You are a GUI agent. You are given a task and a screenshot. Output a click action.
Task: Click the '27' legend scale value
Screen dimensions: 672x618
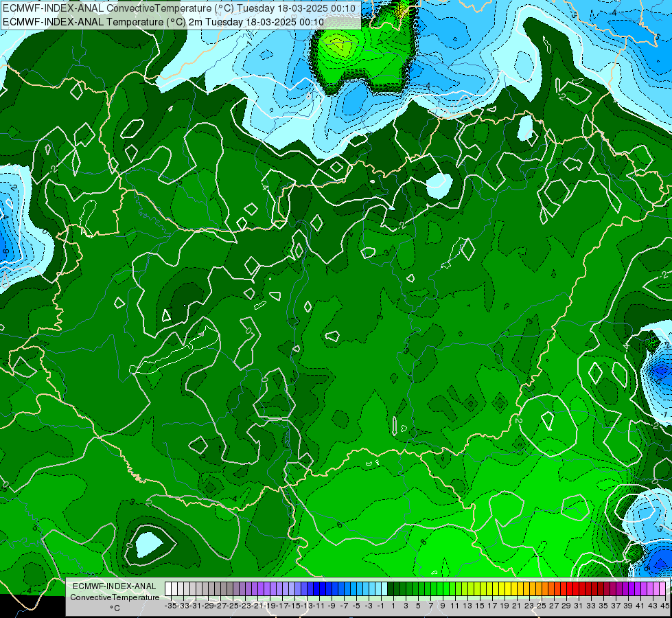554,606
